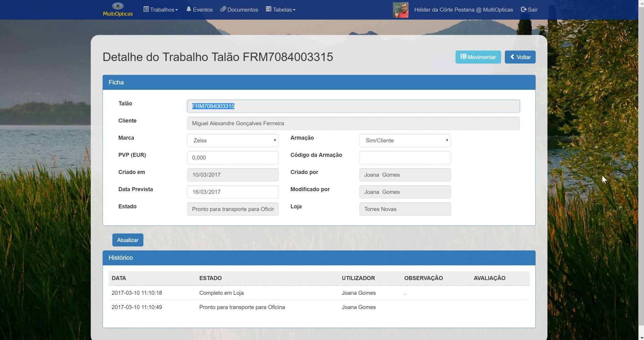Go back with the Voltar button
This screenshot has width=644, height=340.
click(x=520, y=57)
